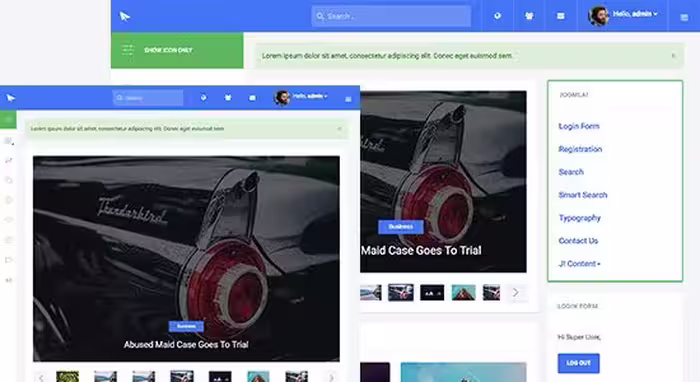Open the Smart Search menu item
The width and height of the screenshot is (700, 382).
(x=583, y=195)
